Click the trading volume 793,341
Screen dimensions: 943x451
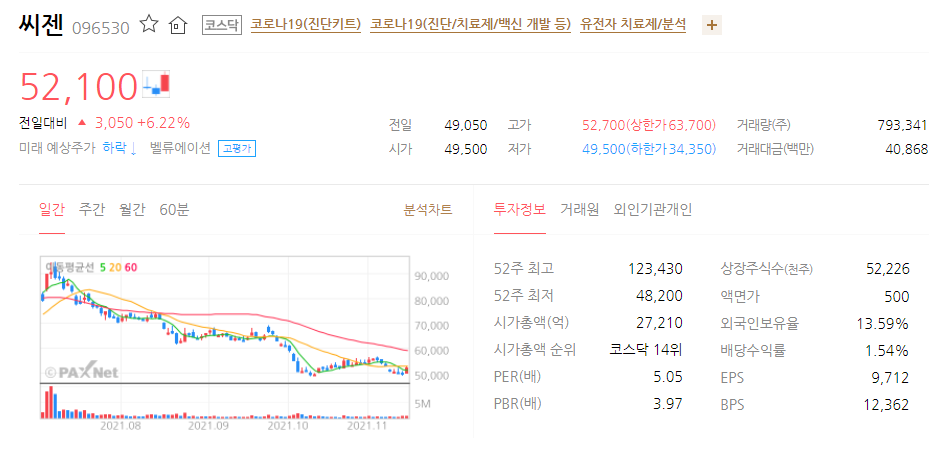[903, 126]
